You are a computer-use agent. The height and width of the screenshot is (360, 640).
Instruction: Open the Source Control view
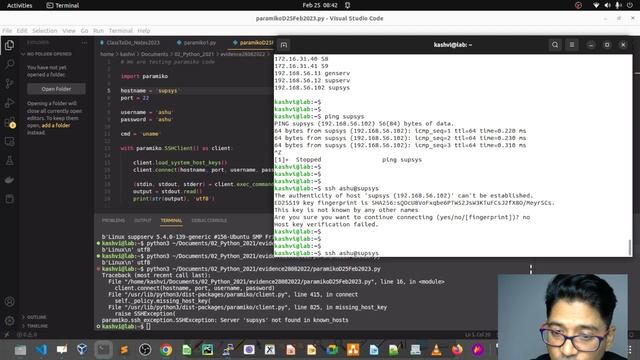point(9,83)
